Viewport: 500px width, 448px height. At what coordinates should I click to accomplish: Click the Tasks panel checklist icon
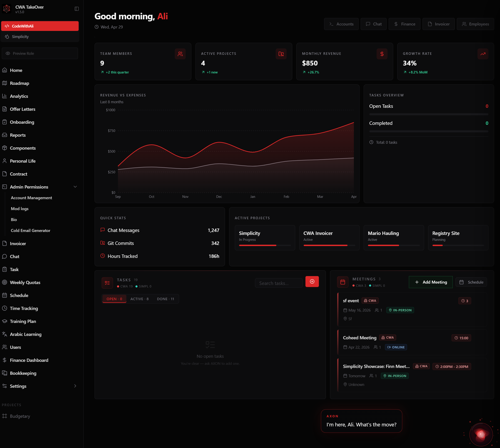(107, 283)
